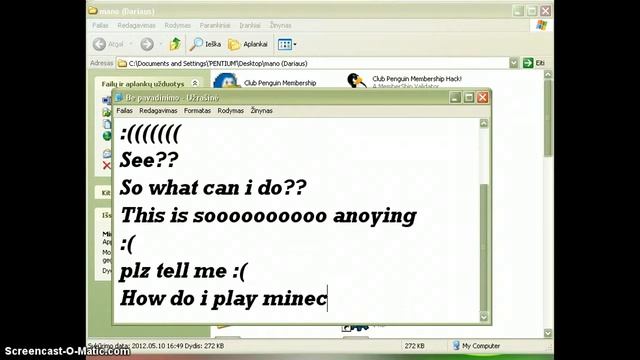Click Notepad scrollbar up arrow
Viewport: 640px width, 360px height.
(484, 123)
